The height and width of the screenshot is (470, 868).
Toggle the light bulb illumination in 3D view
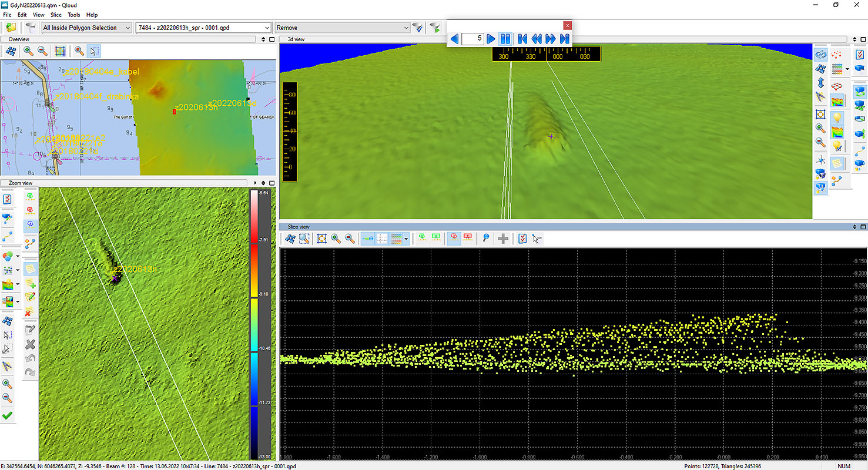[x=837, y=116]
